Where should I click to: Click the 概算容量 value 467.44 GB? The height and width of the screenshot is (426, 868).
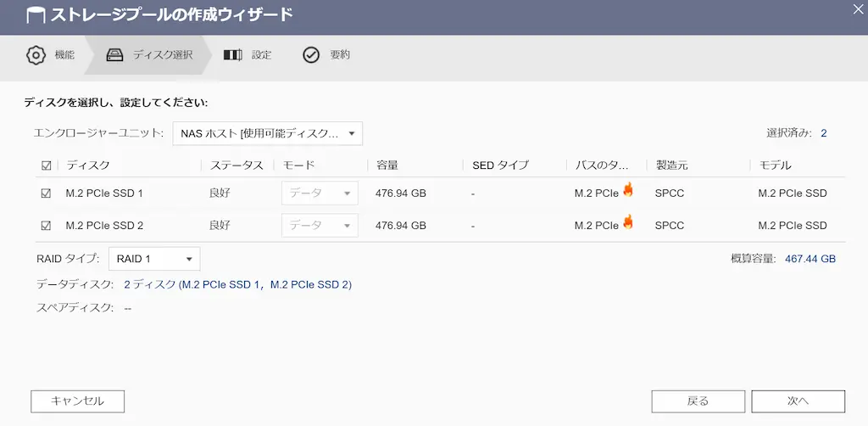click(810, 259)
